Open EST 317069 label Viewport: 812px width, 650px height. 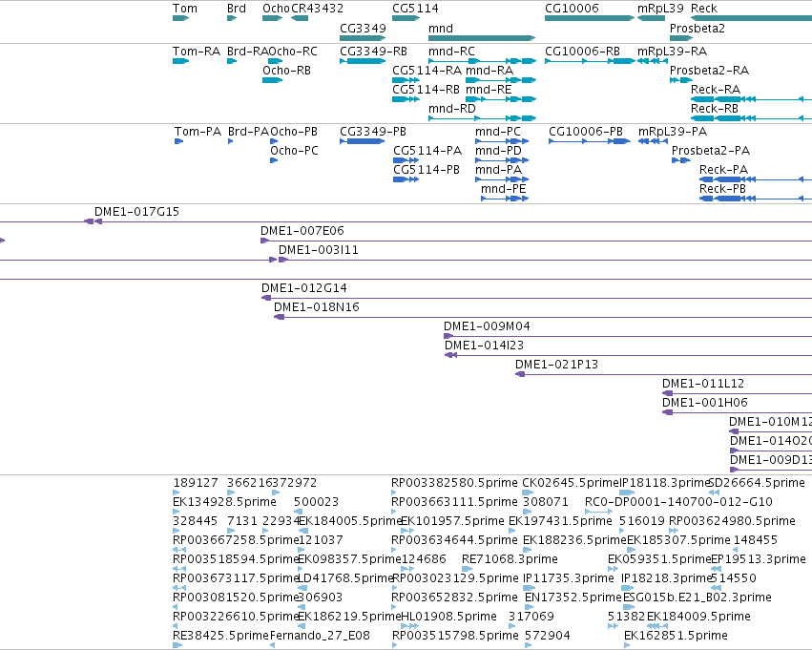click(531, 617)
